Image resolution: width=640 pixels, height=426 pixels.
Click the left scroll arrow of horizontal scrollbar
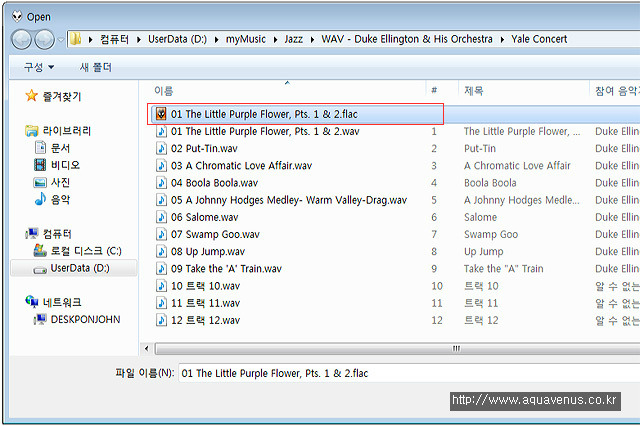pyautogui.click(x=147, y=348)
